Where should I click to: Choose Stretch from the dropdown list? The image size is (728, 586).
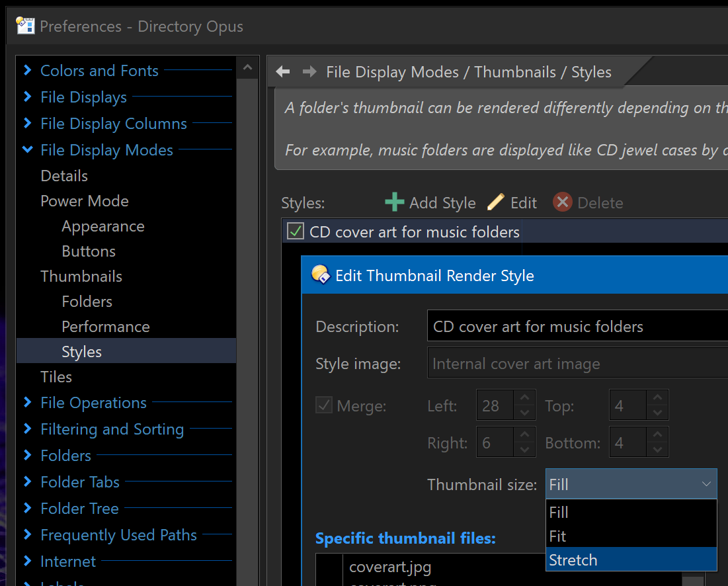[x=631, y=560]
